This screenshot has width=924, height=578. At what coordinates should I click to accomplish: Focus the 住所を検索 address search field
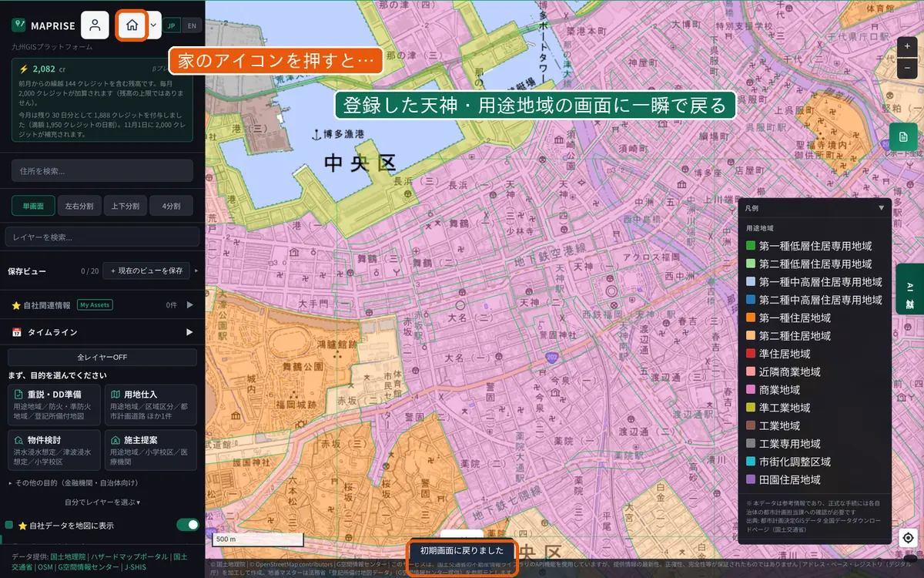pyautogui.click(x=102, y=170)
